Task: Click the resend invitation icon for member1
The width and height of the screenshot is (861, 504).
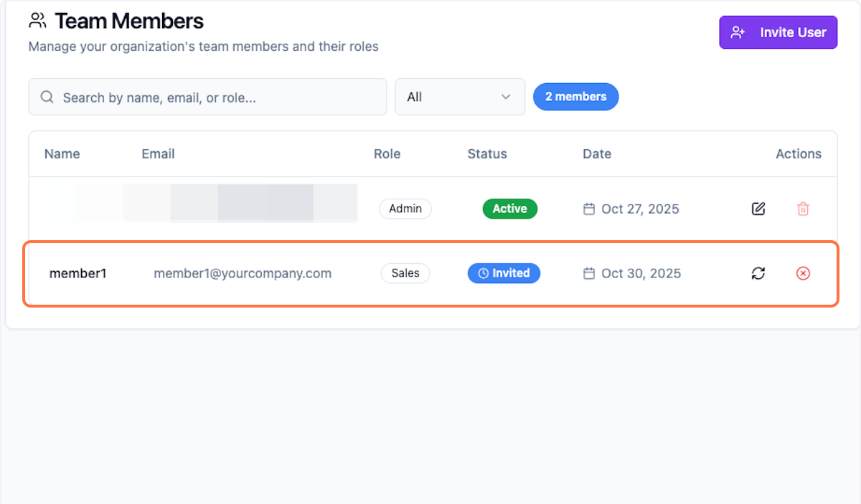Action: click(758, 273)
